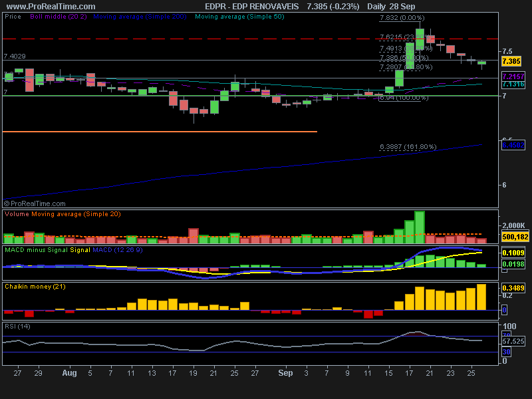The width and height of the screenshot is (532, 399).
Task: Click the Daily 28 Sep timeframe label
Action: pos(391,7)
